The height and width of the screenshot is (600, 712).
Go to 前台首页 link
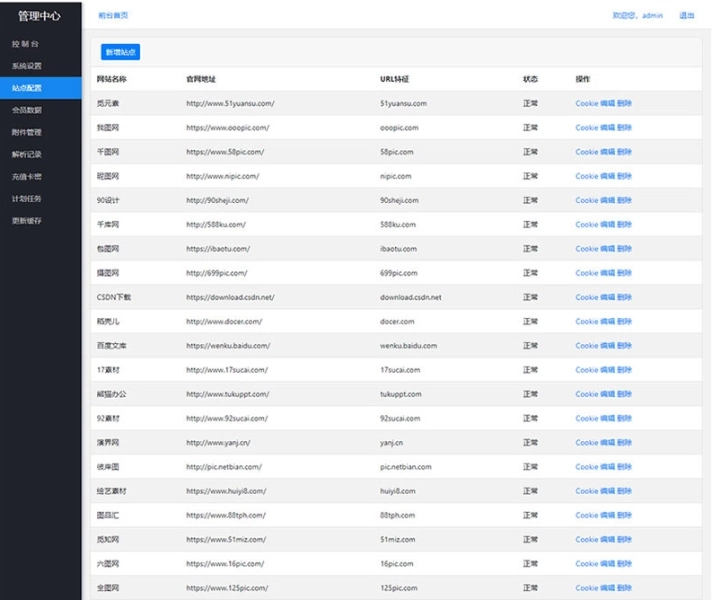pos(113,15)
